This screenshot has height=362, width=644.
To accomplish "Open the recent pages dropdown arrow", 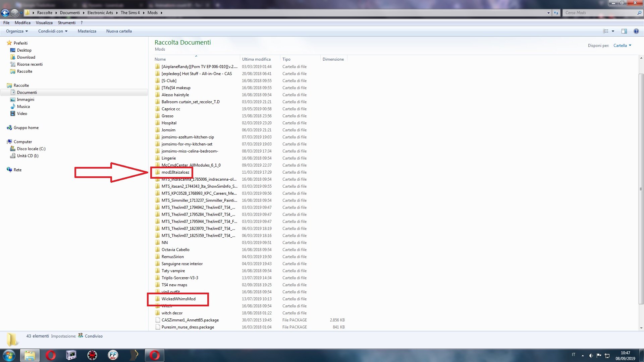I will [21, 13].
